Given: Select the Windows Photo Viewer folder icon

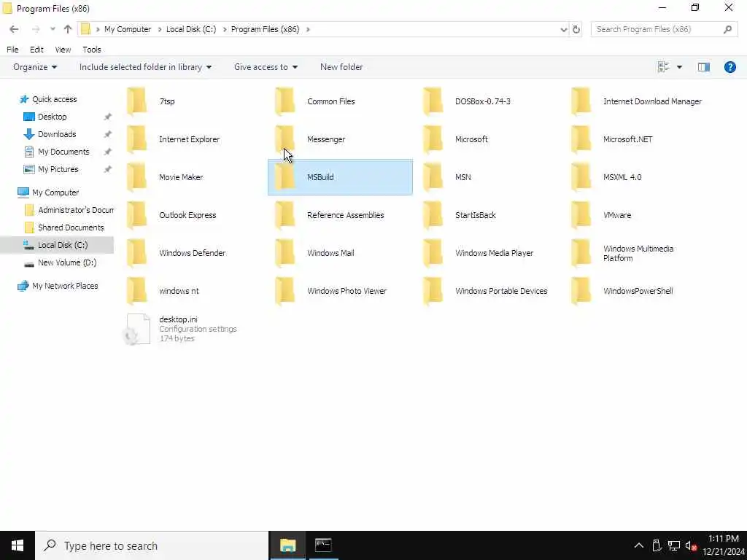Looking at the screenshot, I should (x=285, y=291).
